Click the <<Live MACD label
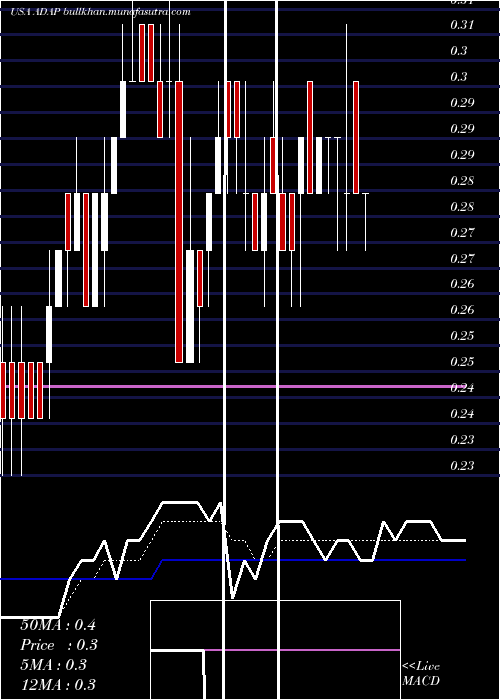 [x=421, y=673]
